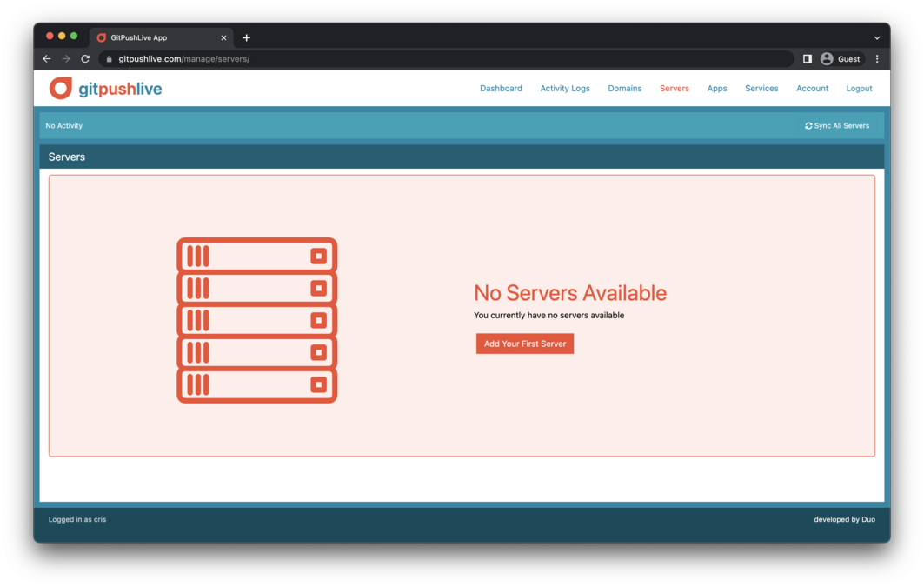Click the gitpushlive logo
Viewport: 924px width, 587px height.
(104, 88)
